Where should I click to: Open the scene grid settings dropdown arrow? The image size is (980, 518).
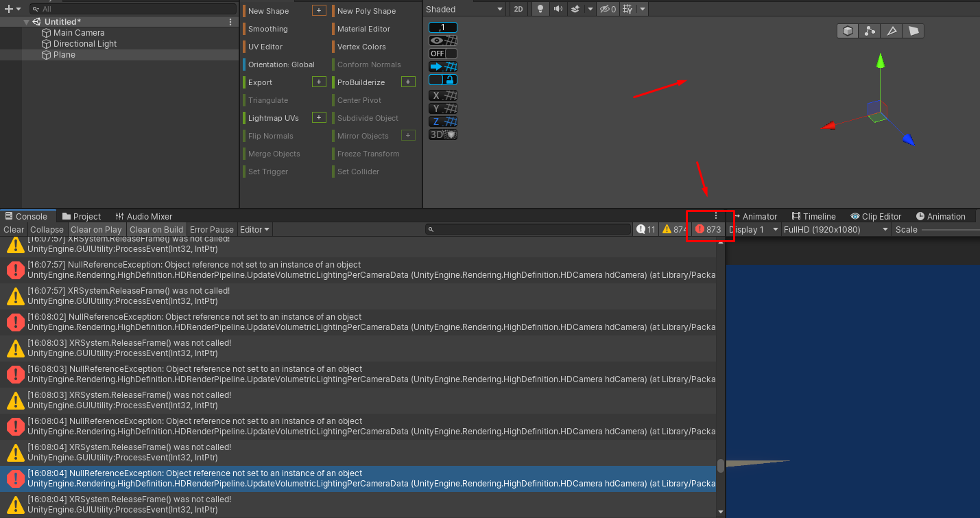pos(642,9)
